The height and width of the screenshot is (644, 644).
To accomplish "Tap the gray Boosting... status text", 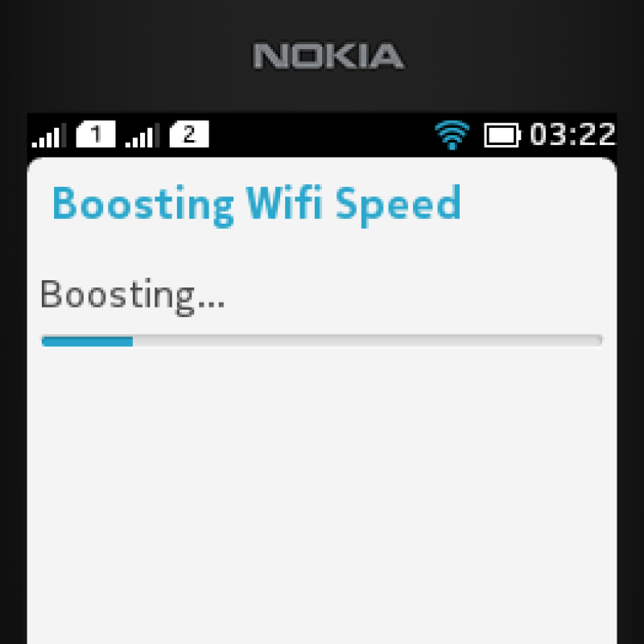I will tap(132, 297).
